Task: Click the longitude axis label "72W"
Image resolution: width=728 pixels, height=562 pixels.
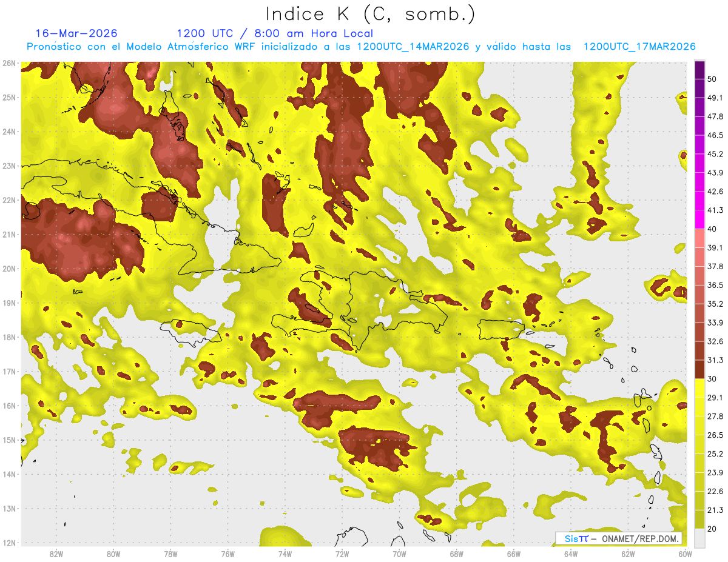Action: pos(342,554)
